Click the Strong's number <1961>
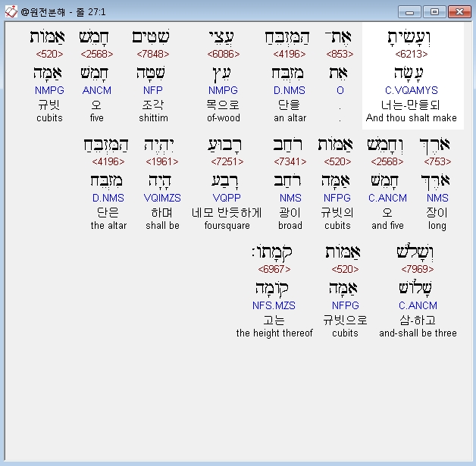 coord(162,161)
